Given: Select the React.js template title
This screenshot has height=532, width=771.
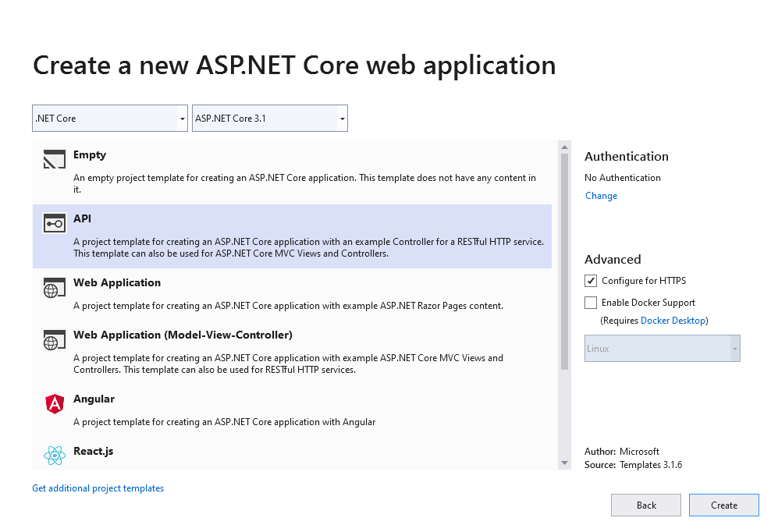Looking at the screenshot, I should (x=93, y=452).
